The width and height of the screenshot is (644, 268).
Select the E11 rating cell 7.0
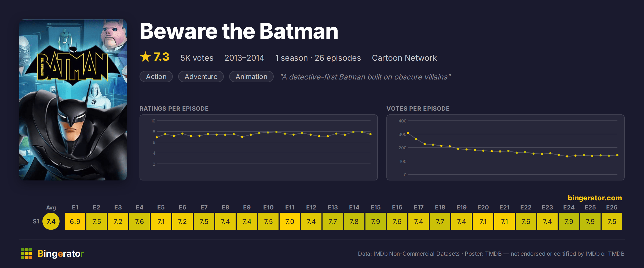point(290,221)
